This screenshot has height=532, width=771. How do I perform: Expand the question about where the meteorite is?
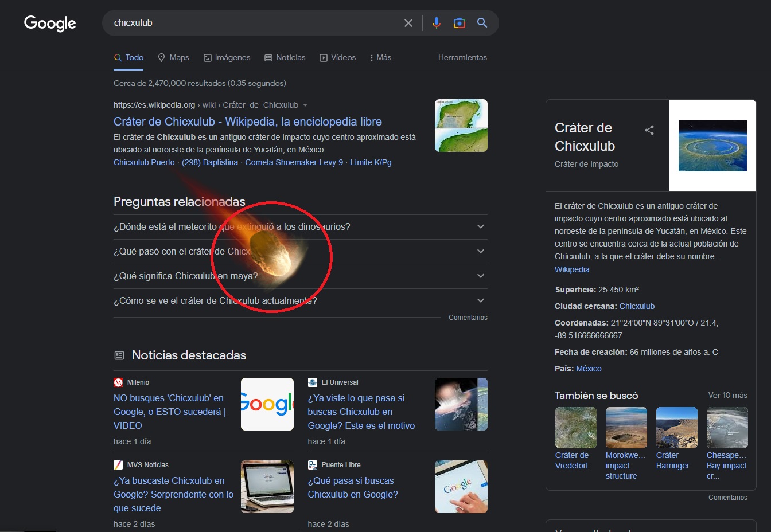481,227
